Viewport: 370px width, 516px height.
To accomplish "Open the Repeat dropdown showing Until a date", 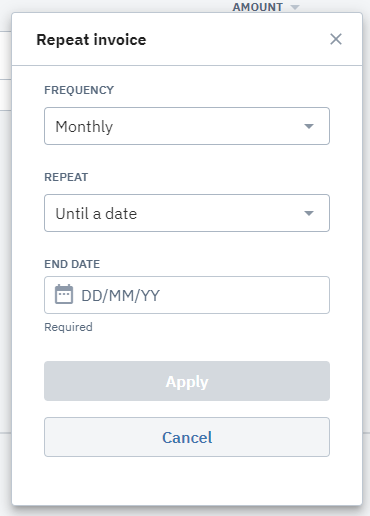I will 187,213.
